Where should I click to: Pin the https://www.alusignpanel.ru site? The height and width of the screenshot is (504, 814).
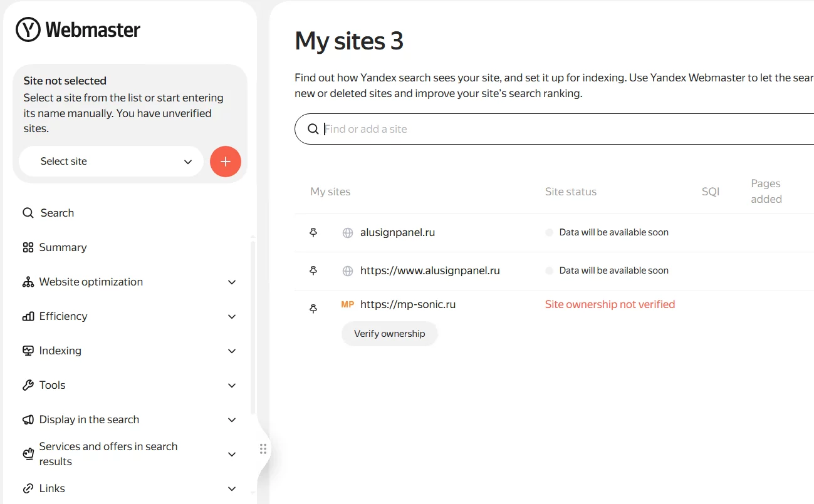pyautogui.click(x=313, y=270)
